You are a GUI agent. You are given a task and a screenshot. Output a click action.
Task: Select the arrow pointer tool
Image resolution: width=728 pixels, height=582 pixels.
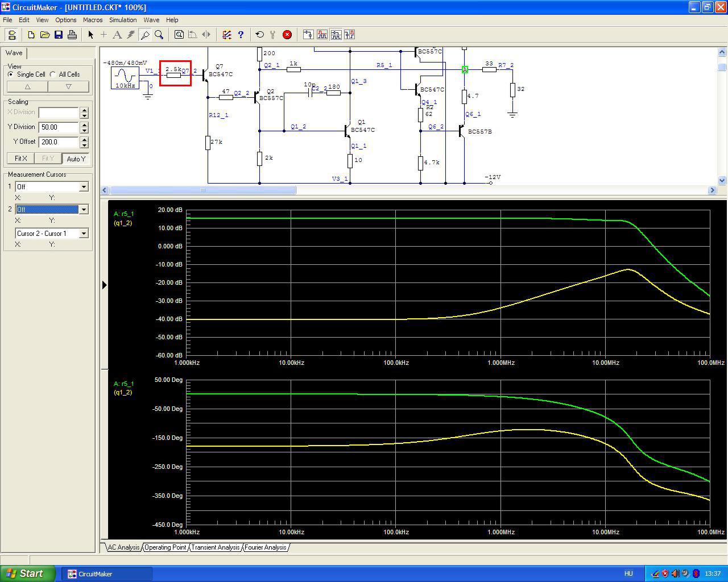(90, 35)
